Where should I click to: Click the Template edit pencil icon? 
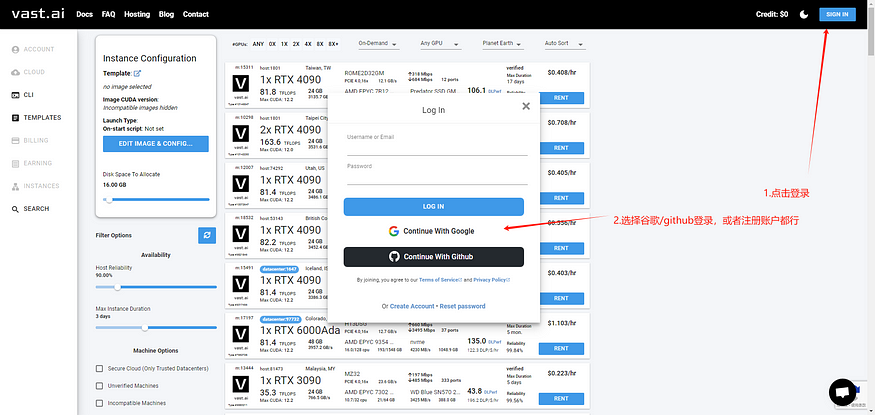pyautogui.click(x=137, y=73)
